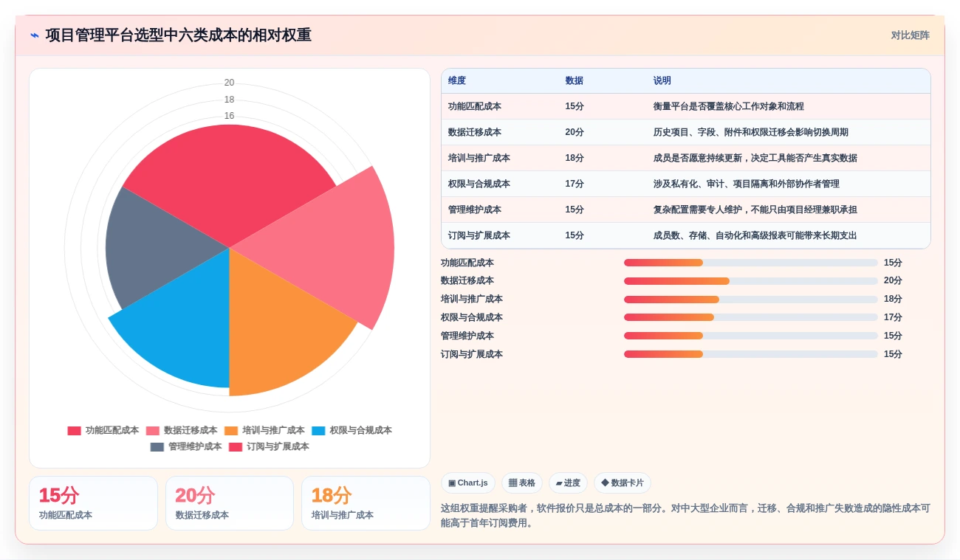
Task: Select the 管理维护成本 table row name
Action: click(475, 210)
